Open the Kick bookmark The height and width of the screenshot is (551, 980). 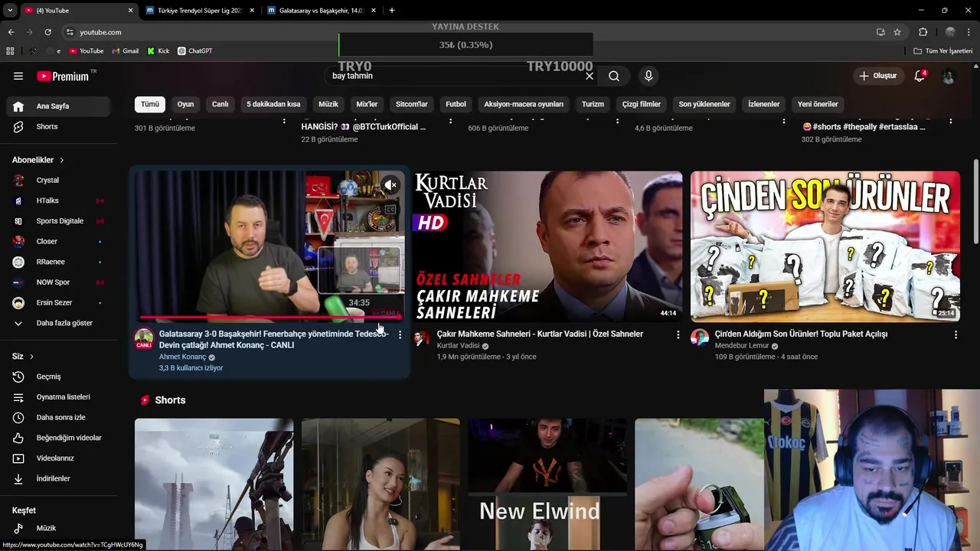[158, 51]
